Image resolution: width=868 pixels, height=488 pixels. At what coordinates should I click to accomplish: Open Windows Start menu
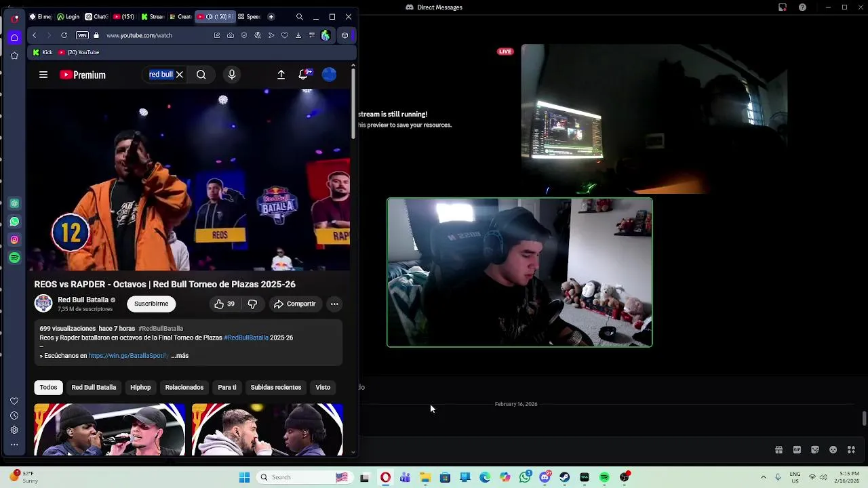click(x=244, y=477)
